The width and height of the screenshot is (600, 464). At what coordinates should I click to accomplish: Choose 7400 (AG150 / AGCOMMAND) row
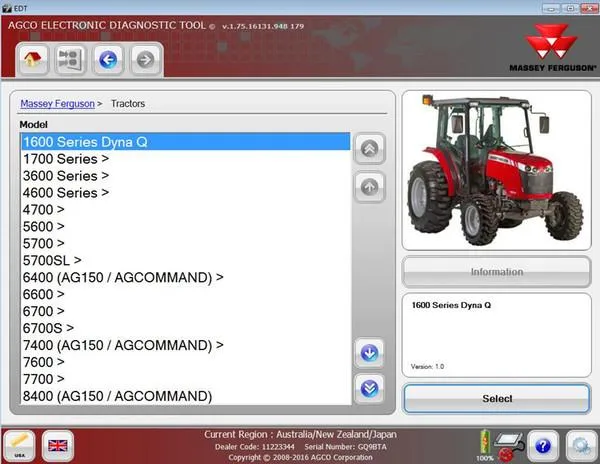186,345
